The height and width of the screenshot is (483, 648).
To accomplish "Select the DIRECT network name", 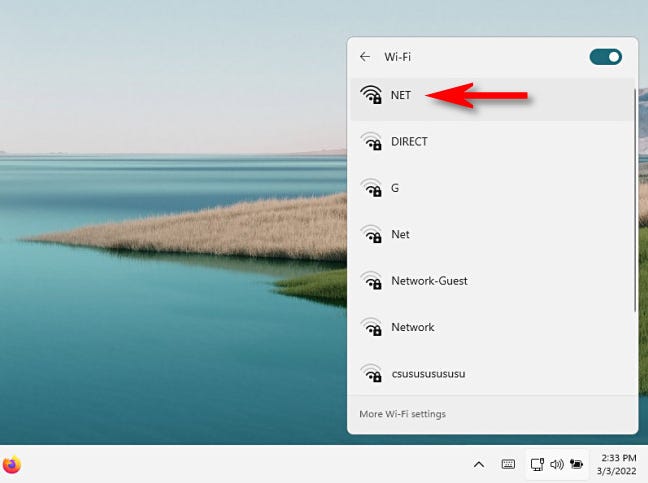I will 409,142.
